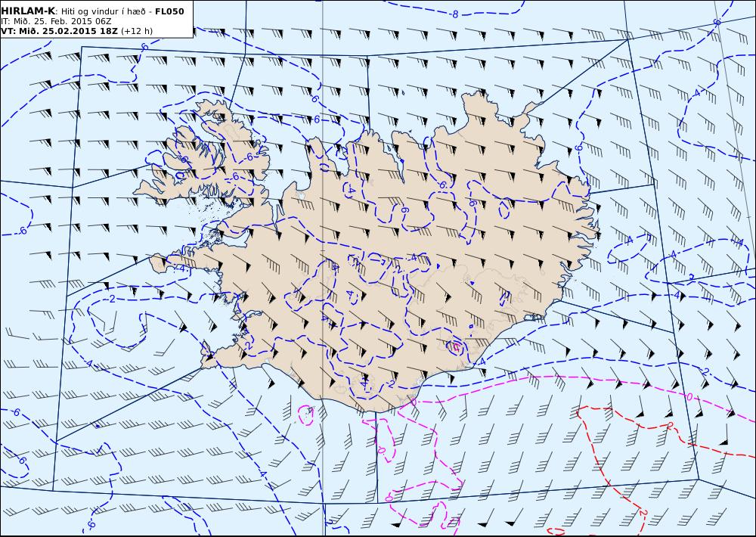
Task: Select the FL050 flight level label
Action: 169,11
